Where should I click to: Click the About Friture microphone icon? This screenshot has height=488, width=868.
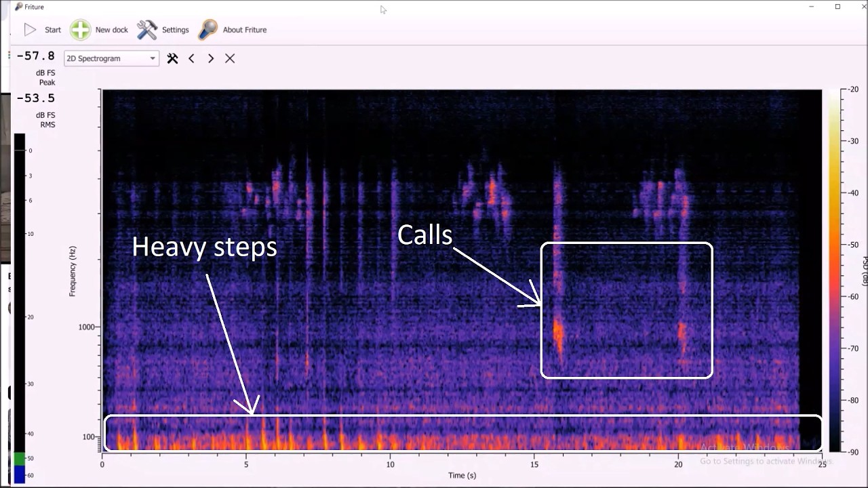click(208, 30)
